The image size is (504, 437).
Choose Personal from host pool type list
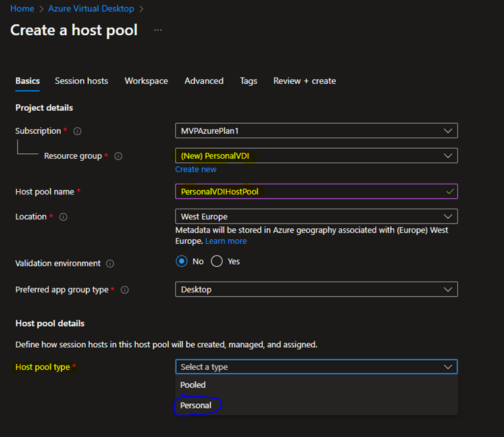[196, 405]
